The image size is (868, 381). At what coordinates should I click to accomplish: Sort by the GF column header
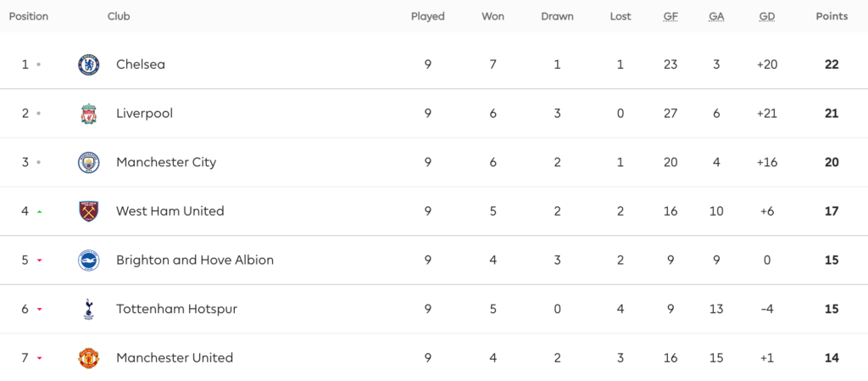click(x=670, y=16)
